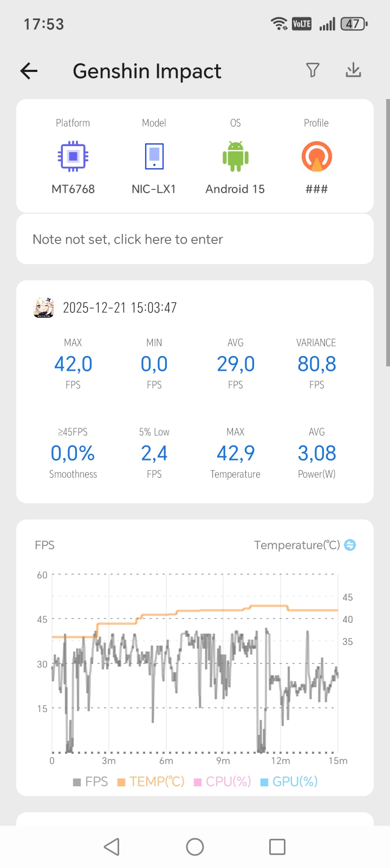Click the note field to enter a note

pyautogui.click(x=195, y=239)
